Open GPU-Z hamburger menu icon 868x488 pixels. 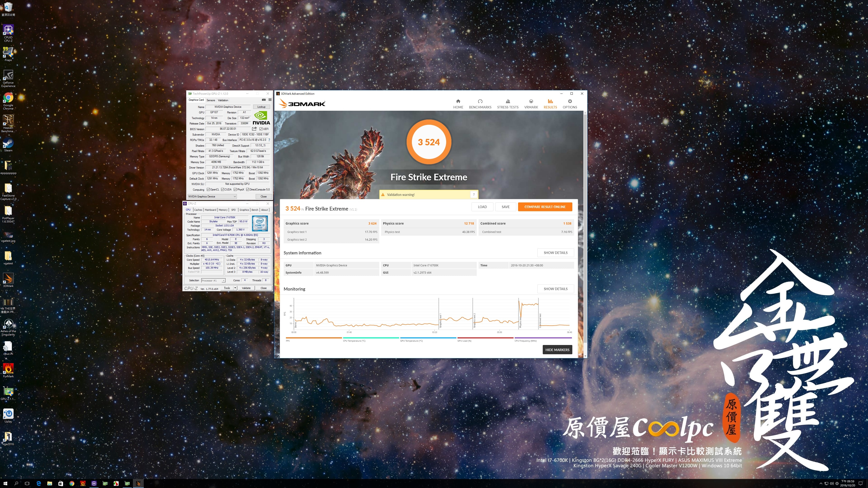(x=270, y=100)
